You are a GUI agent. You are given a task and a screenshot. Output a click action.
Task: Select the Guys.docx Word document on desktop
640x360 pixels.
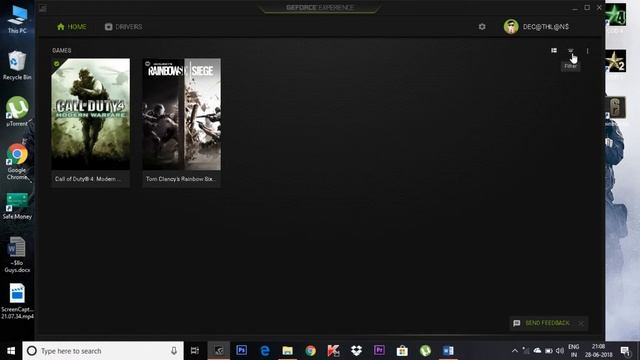point(17,255)
